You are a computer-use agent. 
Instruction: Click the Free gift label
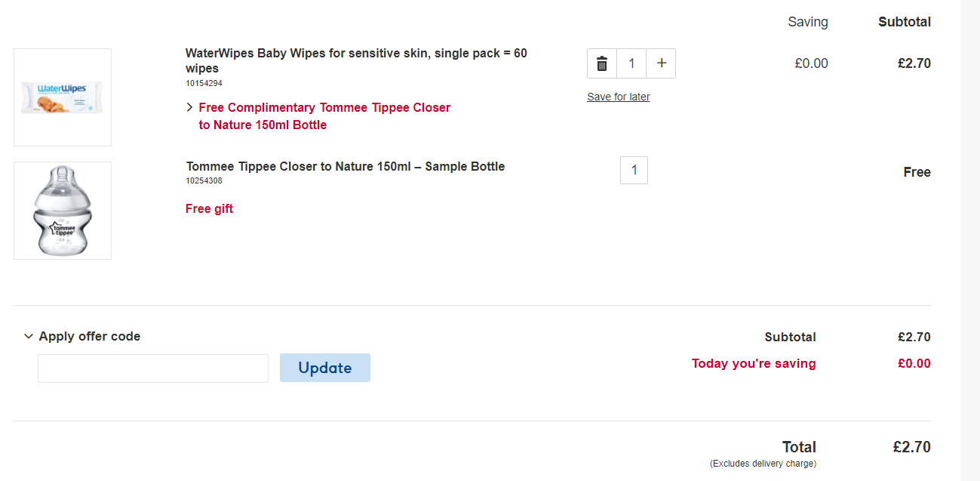tap(209, 208)
